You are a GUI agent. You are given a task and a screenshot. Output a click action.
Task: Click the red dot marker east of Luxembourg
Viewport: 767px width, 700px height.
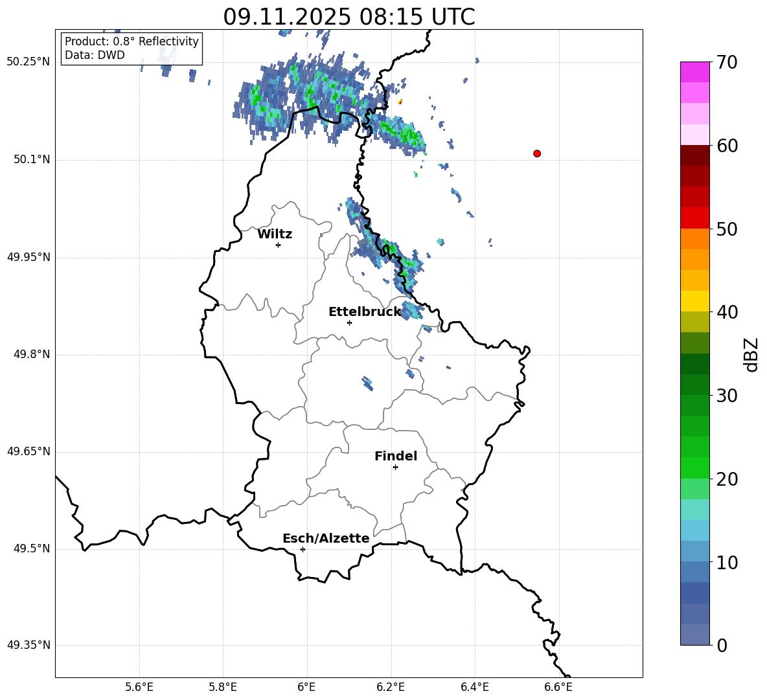pos(537,153)
